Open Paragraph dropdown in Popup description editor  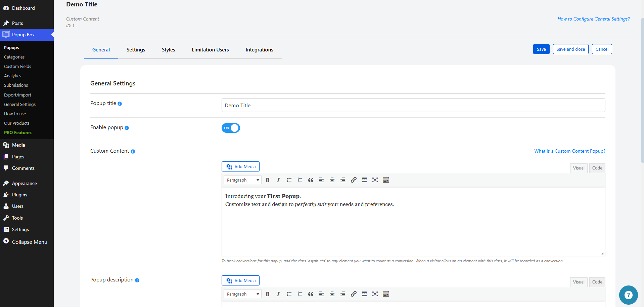coord(242,294)
